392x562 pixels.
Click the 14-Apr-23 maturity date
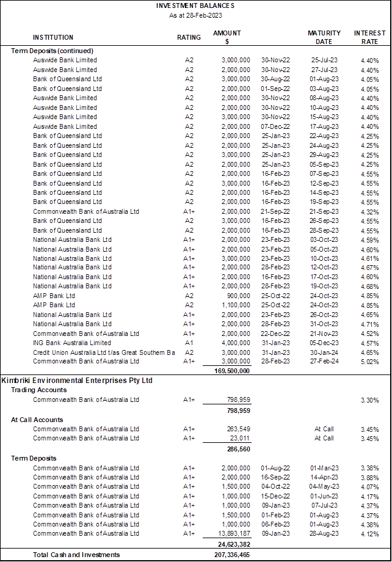[x=324, y=478]
